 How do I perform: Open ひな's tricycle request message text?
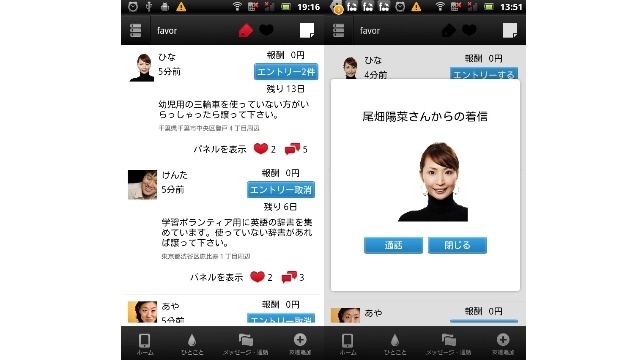233,110
